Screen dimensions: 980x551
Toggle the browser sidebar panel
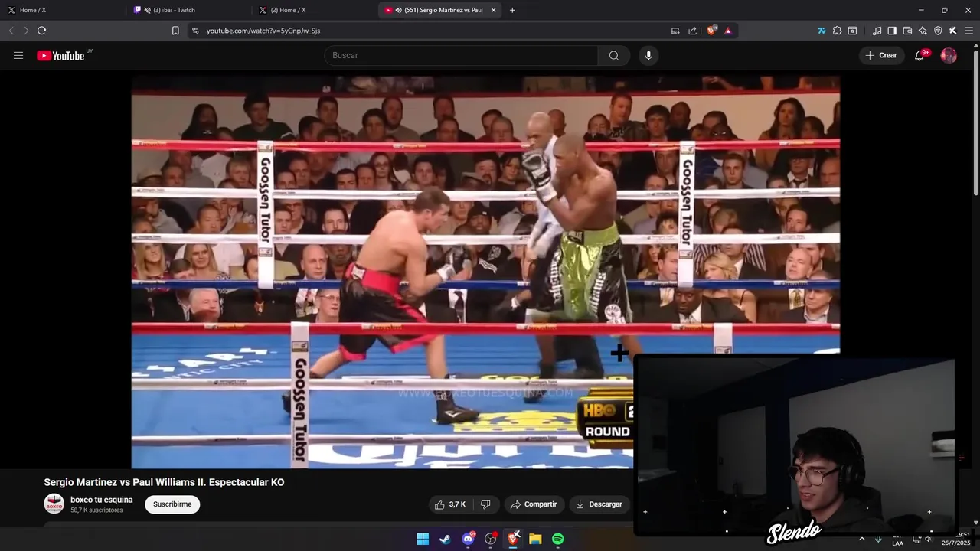click(892, 31)
